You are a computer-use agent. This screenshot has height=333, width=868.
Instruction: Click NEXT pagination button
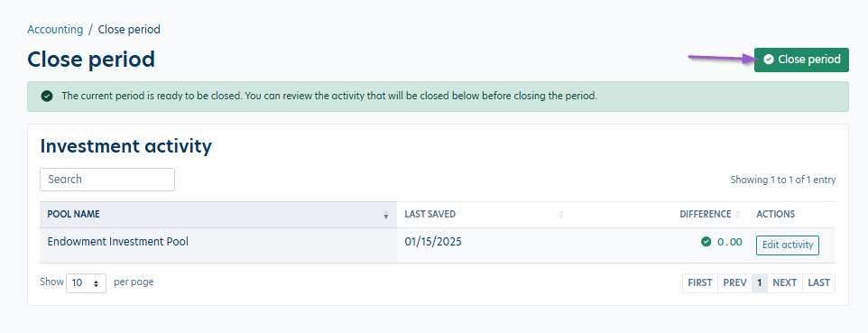tap(784, 283)
